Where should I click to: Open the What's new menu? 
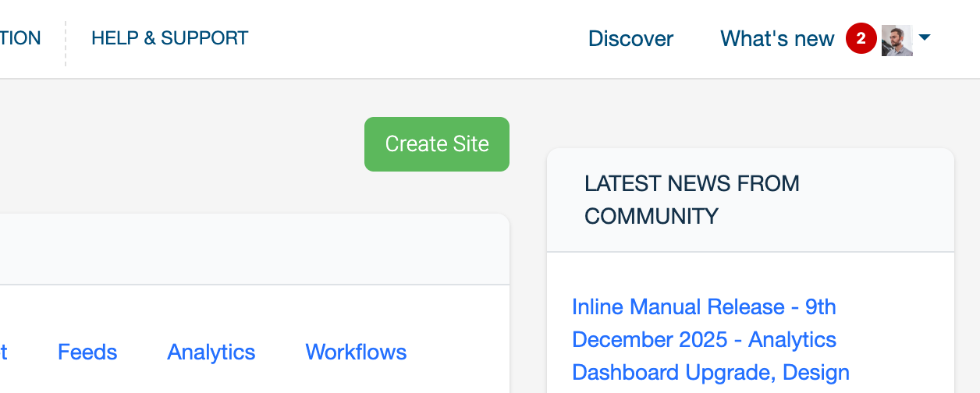[776, 38]
